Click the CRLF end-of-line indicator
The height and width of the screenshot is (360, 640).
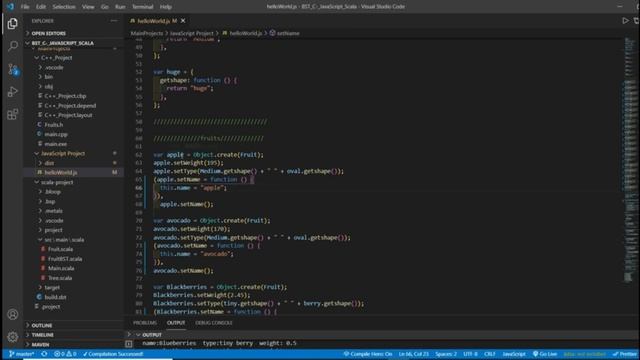tap(489, 354)
